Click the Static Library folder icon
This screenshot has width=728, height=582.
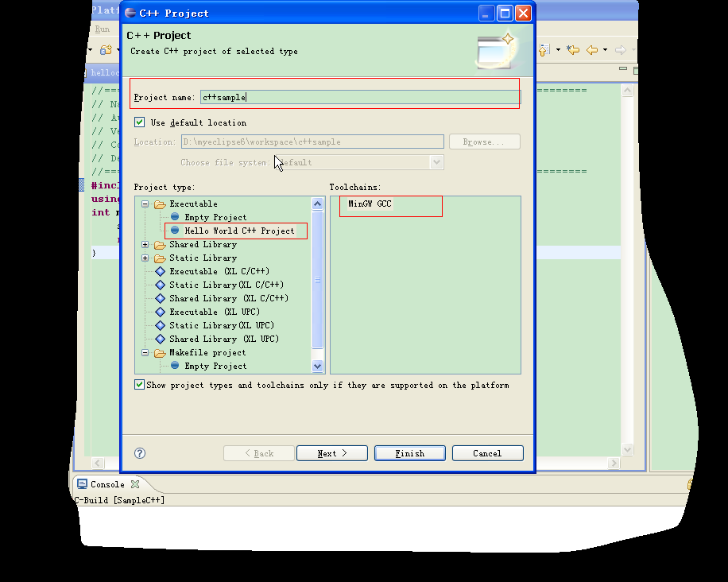click(160, 258)
